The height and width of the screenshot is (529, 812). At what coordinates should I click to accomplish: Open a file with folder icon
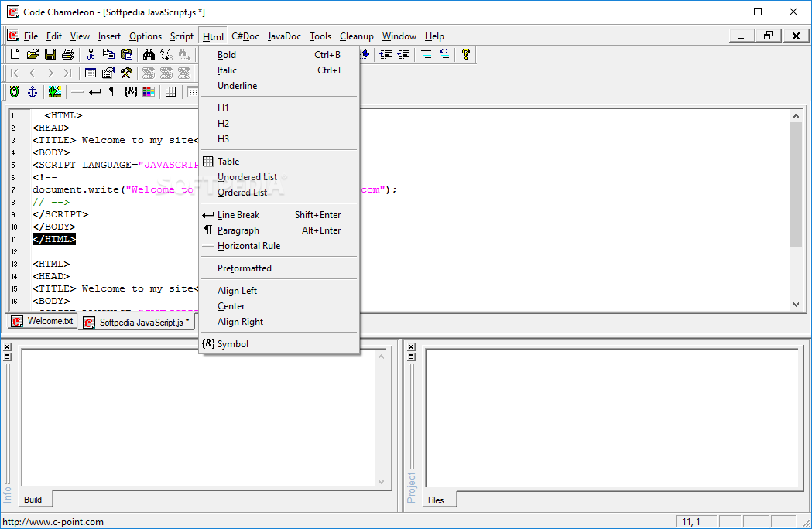pyautogui.click(x=33, y=54)
